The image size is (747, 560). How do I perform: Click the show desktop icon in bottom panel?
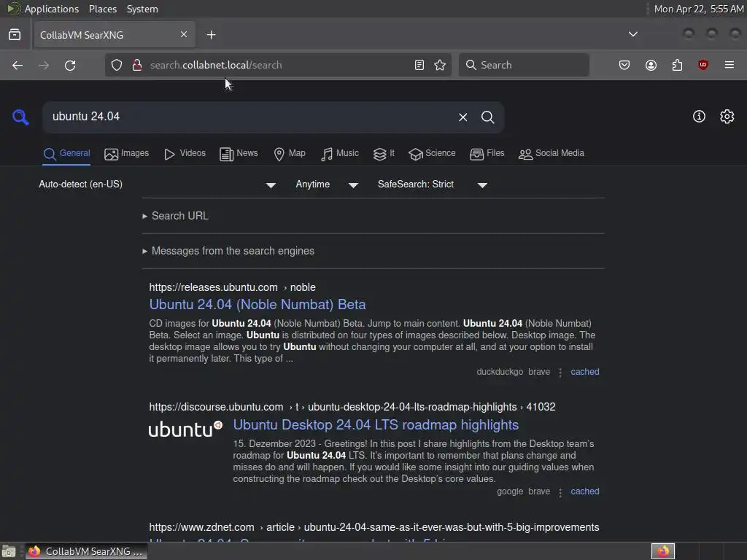coord(9,551)
